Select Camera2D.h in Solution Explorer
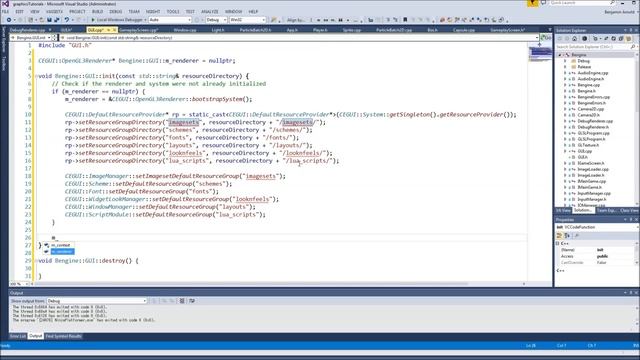Viewport: 640px width, 360px height. pos(589,115)
